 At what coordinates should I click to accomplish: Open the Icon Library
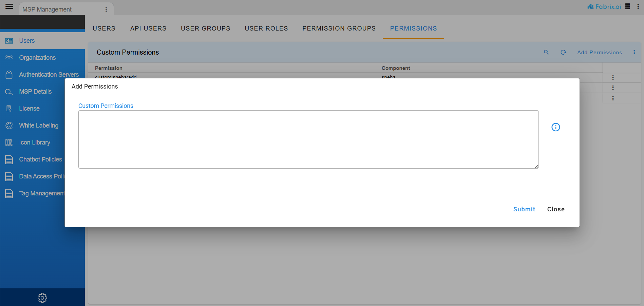(35, 142)
